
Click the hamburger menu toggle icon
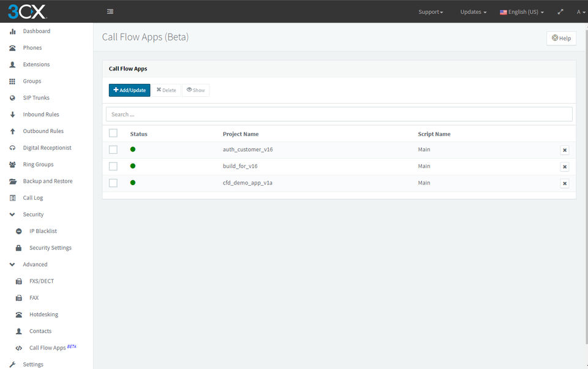[x=110, y=12]
